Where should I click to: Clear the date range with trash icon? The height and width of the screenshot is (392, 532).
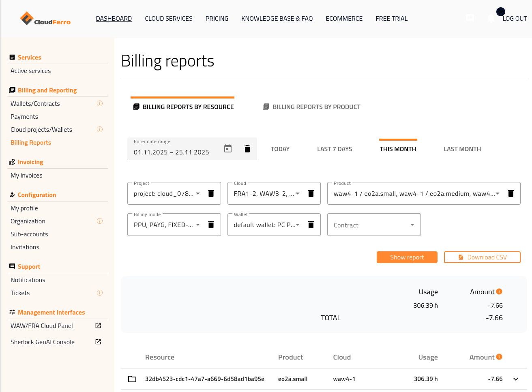pyautogui.click(x=247, y=149)
